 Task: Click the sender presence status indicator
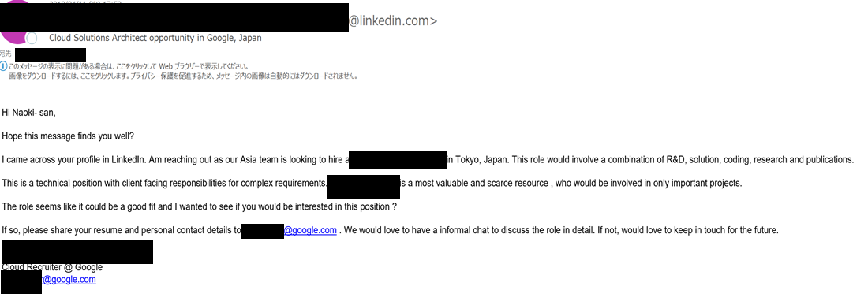[32, 38]
